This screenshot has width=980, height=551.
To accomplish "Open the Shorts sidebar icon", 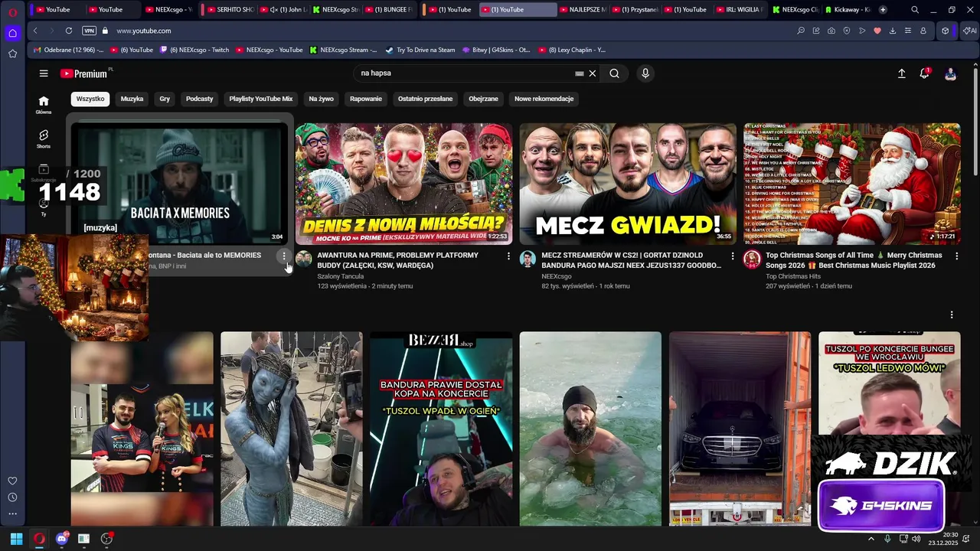I will tap(44, 139).
